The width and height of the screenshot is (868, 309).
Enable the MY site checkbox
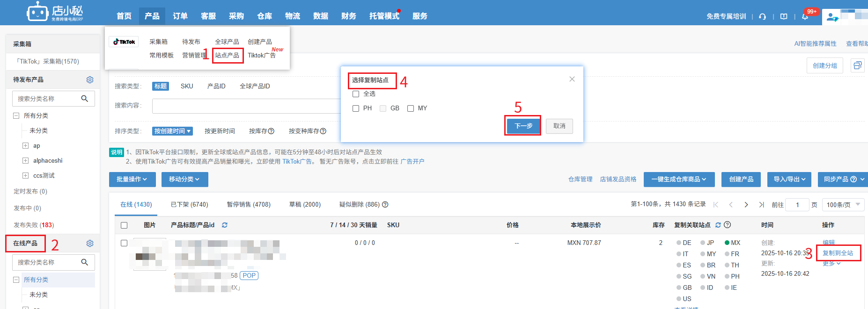pyautogui.click(x=411, y=108)
